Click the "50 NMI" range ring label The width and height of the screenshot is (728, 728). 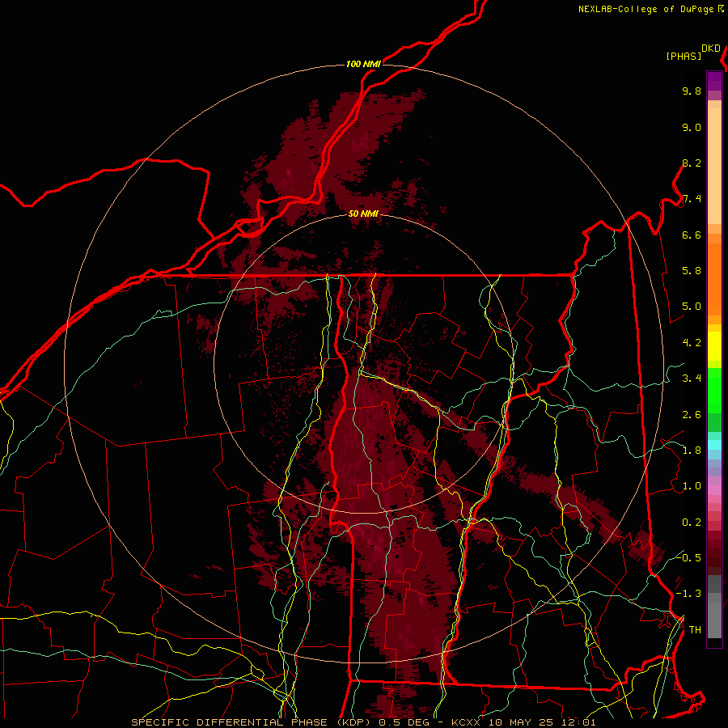[x=363, y=214]
